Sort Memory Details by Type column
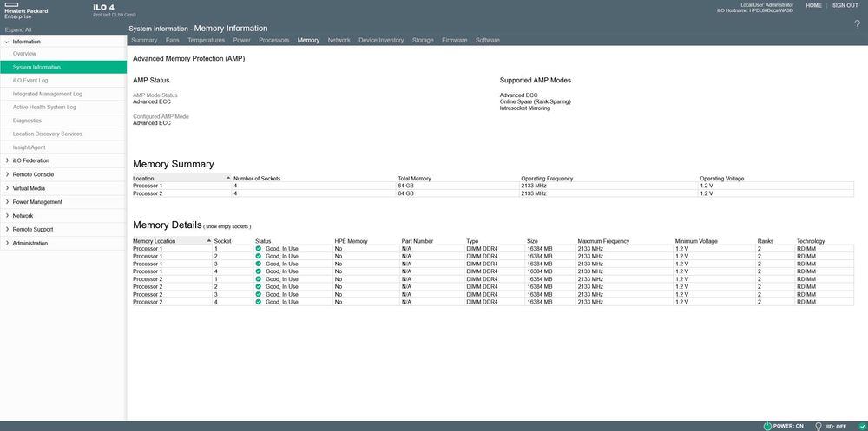Image resolution: width=868 pixels, height=431 pixels. click(x=472, y=241)
